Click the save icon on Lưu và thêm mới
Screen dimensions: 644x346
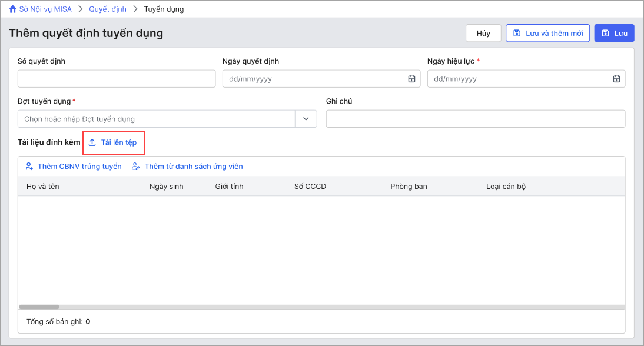517,33
